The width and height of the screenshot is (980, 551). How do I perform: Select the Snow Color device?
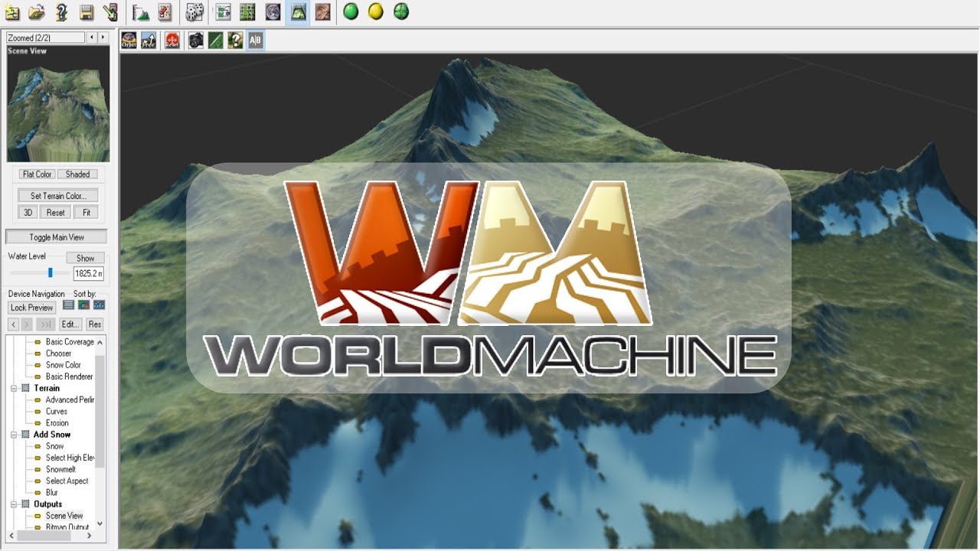click(x=63, y=365)
